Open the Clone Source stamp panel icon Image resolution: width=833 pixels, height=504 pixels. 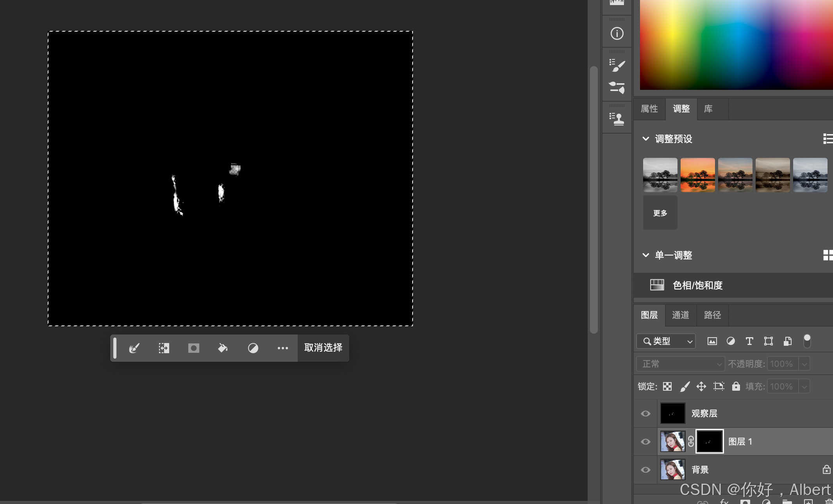(617, 118)
